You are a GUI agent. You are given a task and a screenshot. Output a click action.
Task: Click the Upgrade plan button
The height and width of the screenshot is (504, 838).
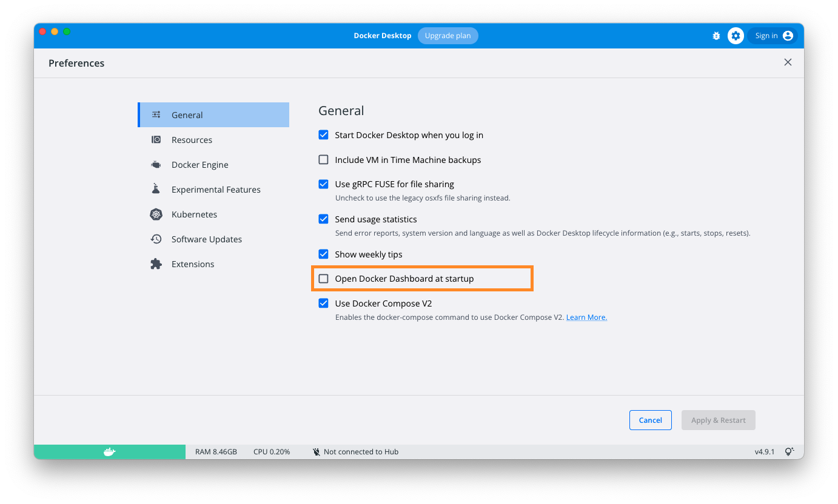pyautogui.click(x=448, y=35)
